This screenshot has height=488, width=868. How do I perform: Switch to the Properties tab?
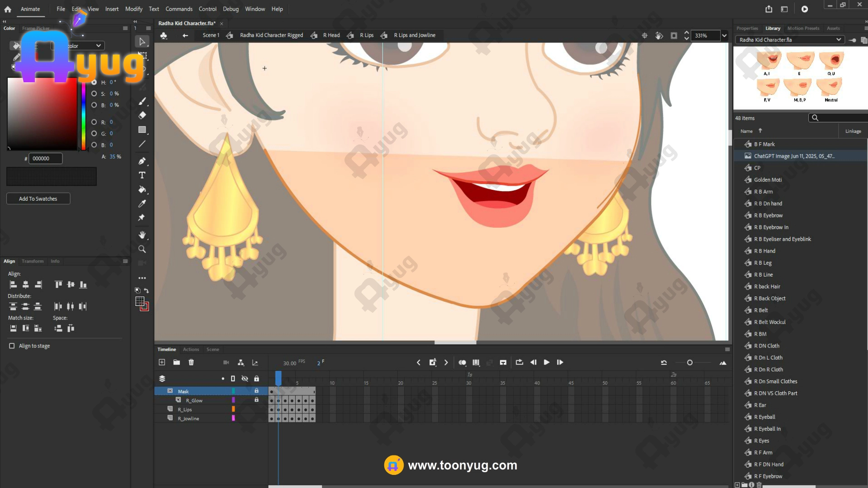(x=747, y=28)
